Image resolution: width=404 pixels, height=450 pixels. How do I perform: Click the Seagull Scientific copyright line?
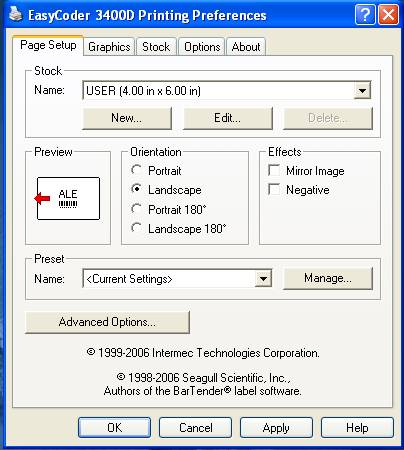click(204, 378)
